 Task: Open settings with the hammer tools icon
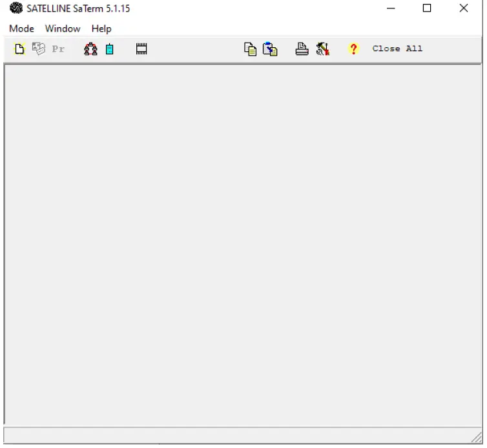[x=323, y=49]
